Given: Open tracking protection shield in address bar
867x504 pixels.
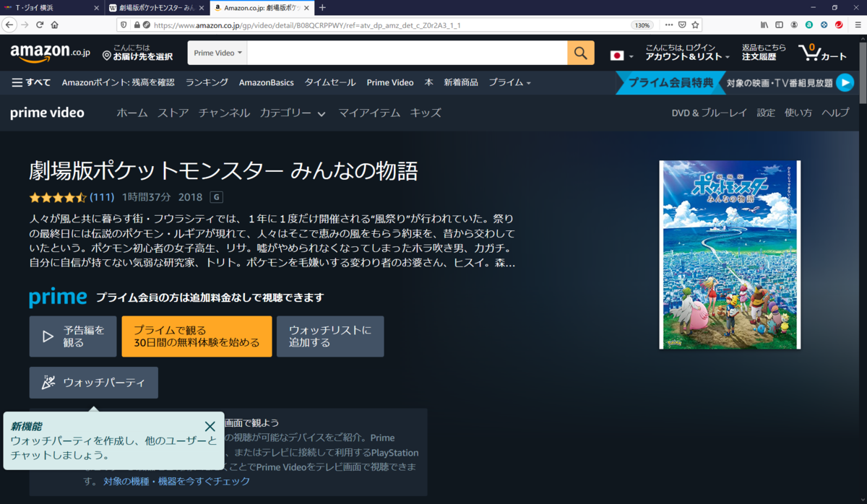Looking at the screenshot, I should point(124,25).
